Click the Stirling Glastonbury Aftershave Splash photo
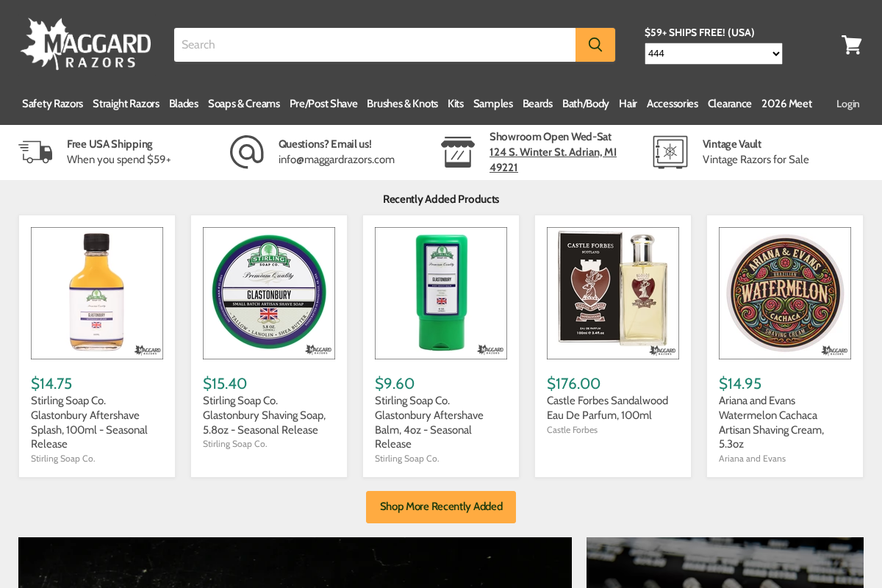 96,293
